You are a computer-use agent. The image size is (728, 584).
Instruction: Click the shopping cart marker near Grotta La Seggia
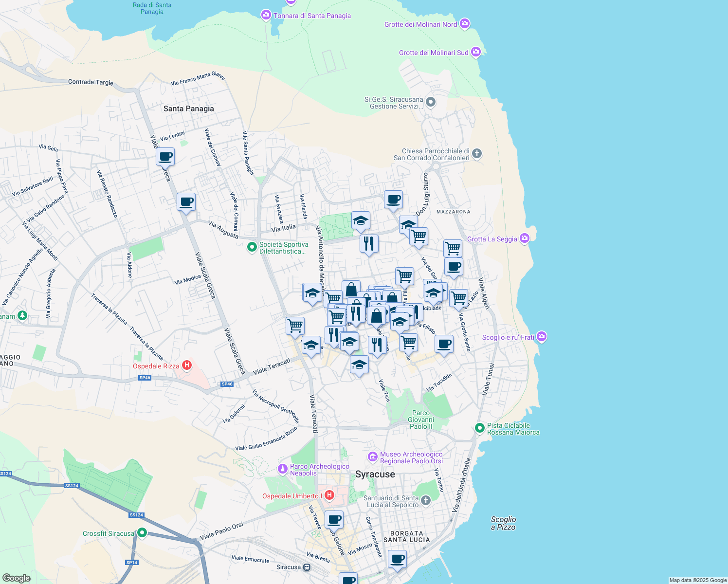tap(453, 249)
